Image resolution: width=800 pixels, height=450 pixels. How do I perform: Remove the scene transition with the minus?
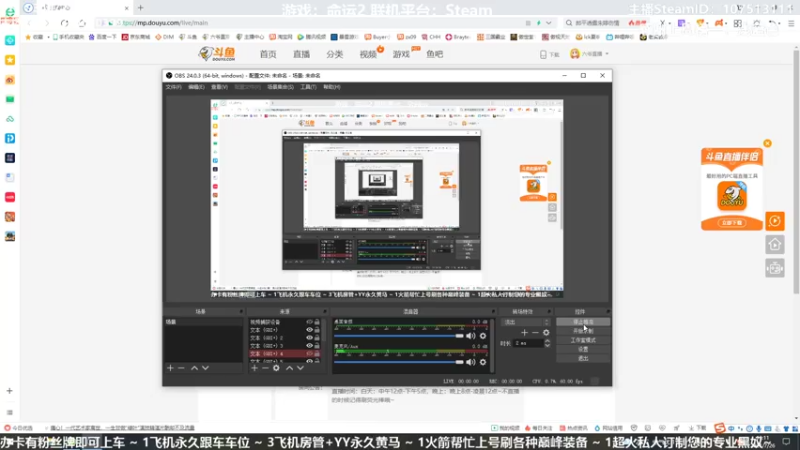pyautogui.click(x=535, y=333)
